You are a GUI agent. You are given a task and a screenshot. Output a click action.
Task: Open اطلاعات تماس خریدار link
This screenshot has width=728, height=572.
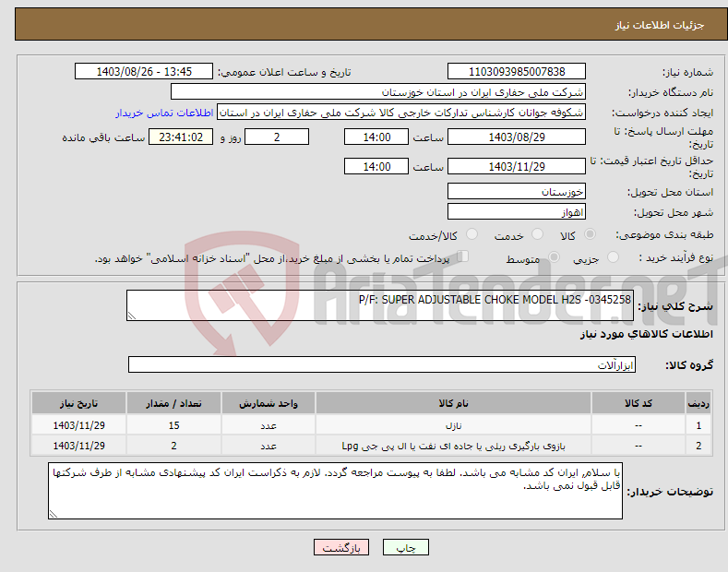click(x=164, y=113)
